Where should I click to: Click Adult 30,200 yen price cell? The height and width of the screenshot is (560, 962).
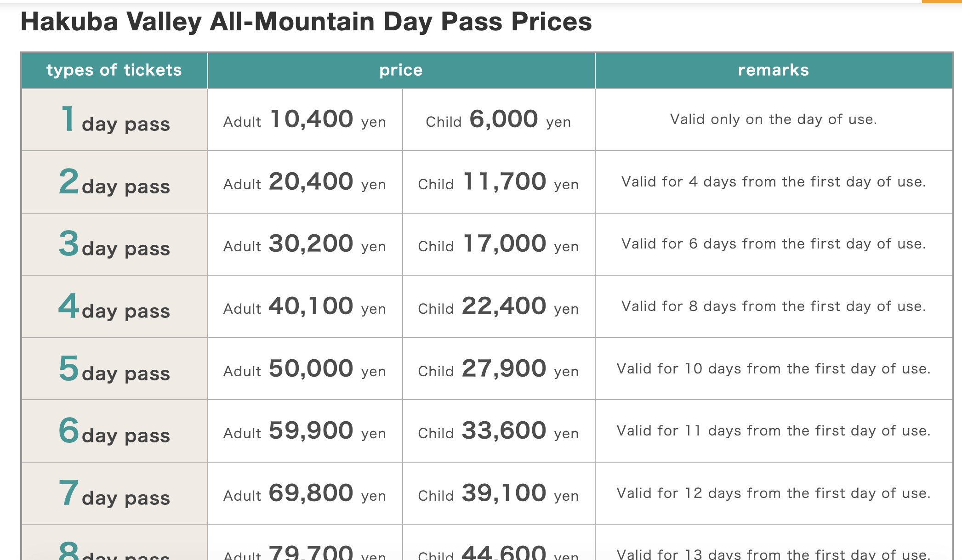tap(305, 244)
